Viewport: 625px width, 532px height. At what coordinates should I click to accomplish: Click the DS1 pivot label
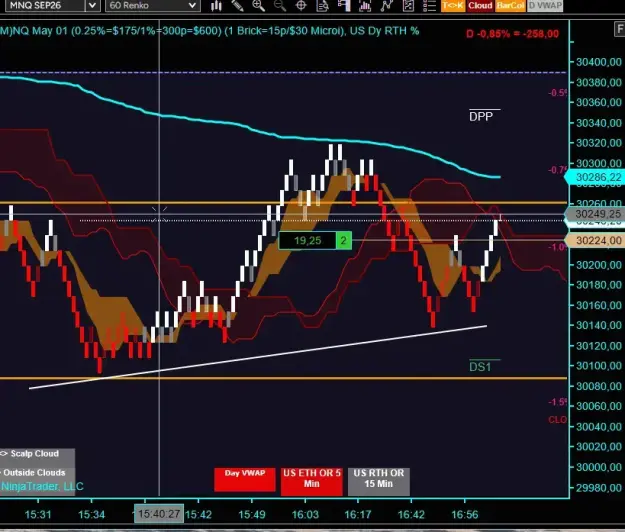(480, 367)
